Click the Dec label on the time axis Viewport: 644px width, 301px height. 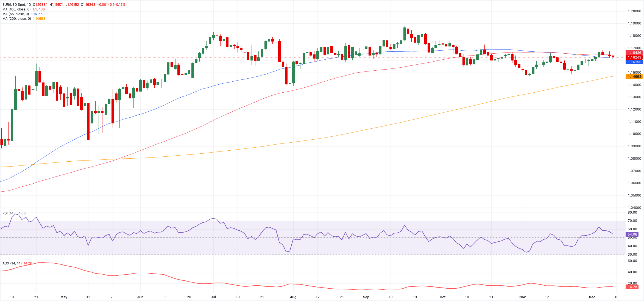[592, 297]
